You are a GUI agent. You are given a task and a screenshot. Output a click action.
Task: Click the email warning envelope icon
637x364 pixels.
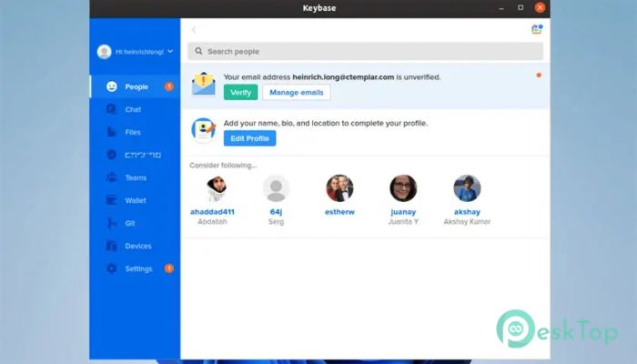coord(204,84)
